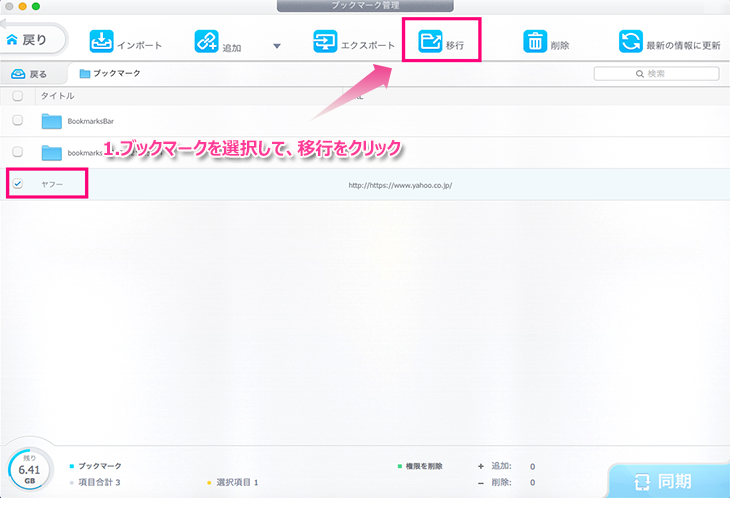Image resolution: width=730 pixels, height=510 pixels.
Task: Click the Move (移行) icon
Action: [x=430, y=42]
